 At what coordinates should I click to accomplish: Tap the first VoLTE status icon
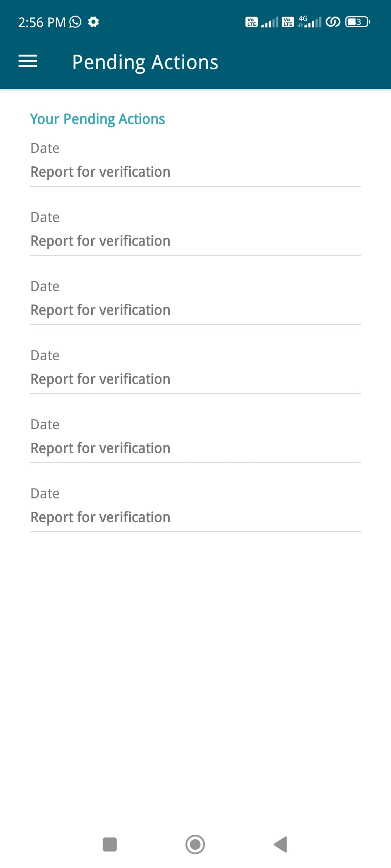point(251,22)
